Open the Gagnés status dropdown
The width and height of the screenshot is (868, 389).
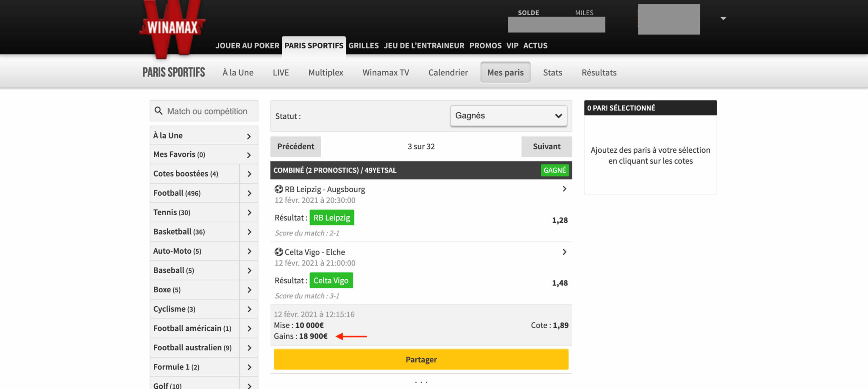click(509, 116)
